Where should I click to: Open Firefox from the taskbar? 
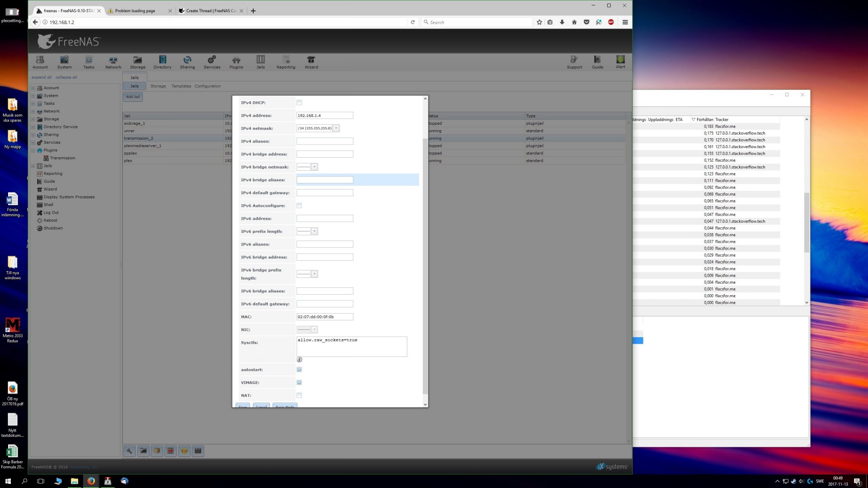click(x=91, y=481)
